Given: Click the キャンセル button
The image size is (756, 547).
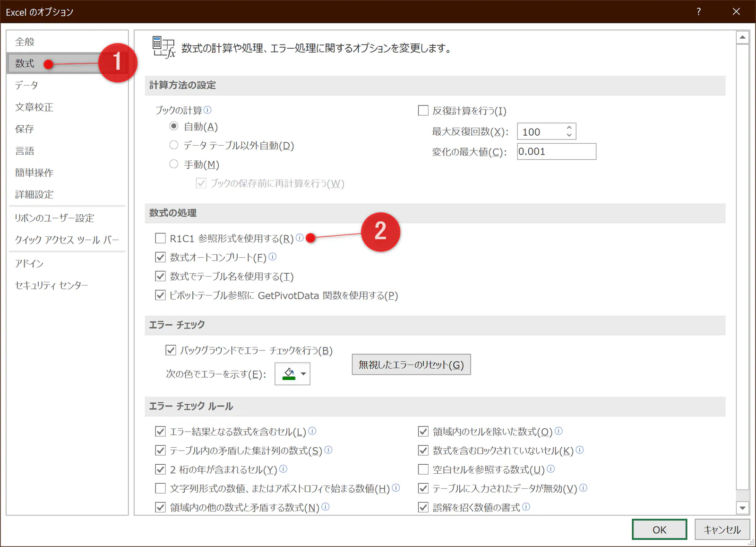Looking at the screenshot, I should 722,530.
